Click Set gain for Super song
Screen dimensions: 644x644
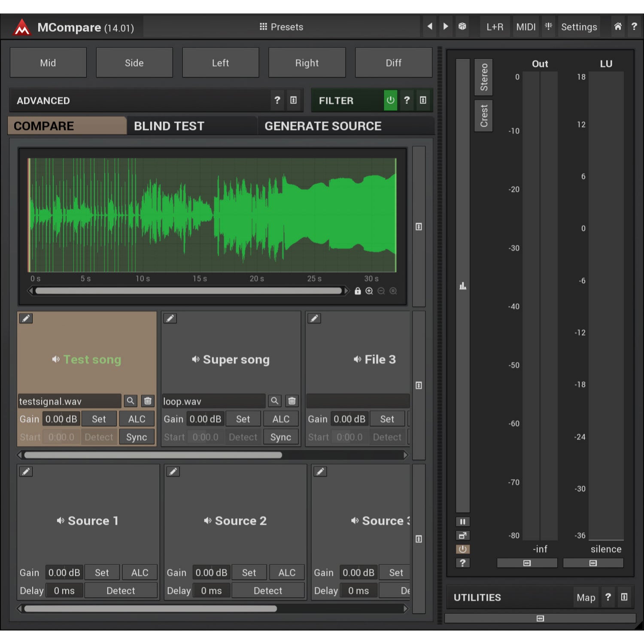pos(243,419)
